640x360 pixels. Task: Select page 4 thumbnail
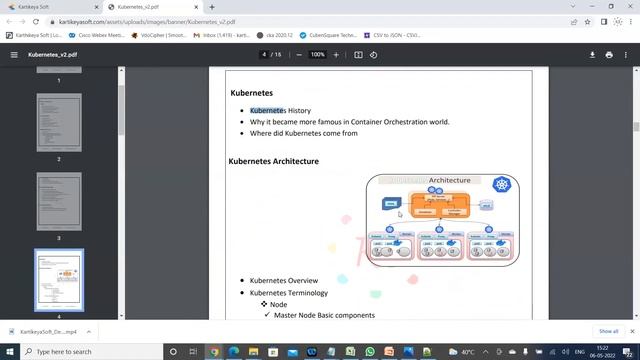59,280
